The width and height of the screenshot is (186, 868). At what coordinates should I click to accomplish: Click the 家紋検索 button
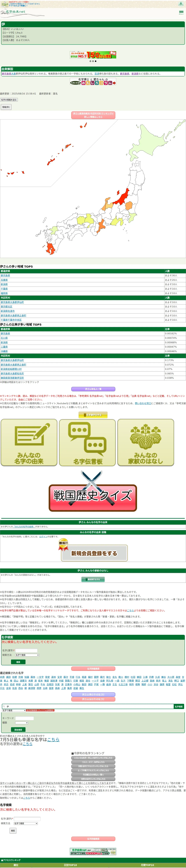18,730
